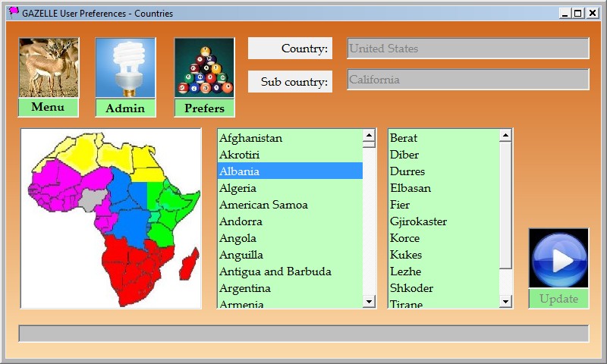Click the Update label button

point(558,299)
